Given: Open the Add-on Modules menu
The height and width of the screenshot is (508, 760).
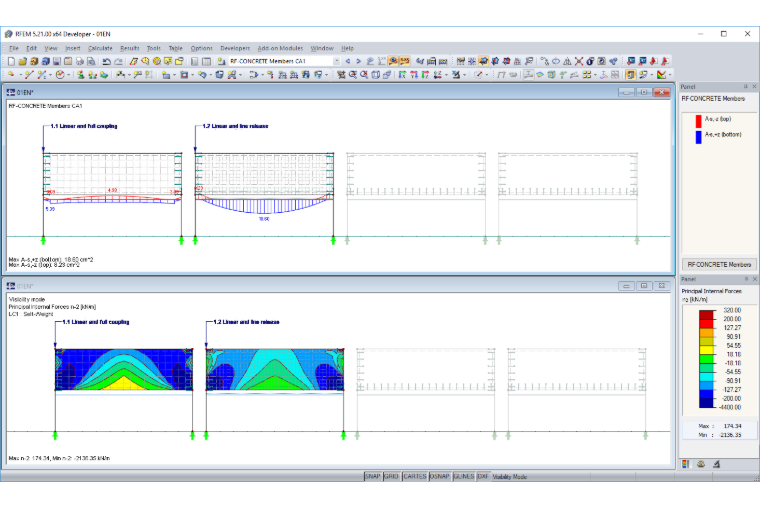Looking at the screenshot, I should coord(280,48).
